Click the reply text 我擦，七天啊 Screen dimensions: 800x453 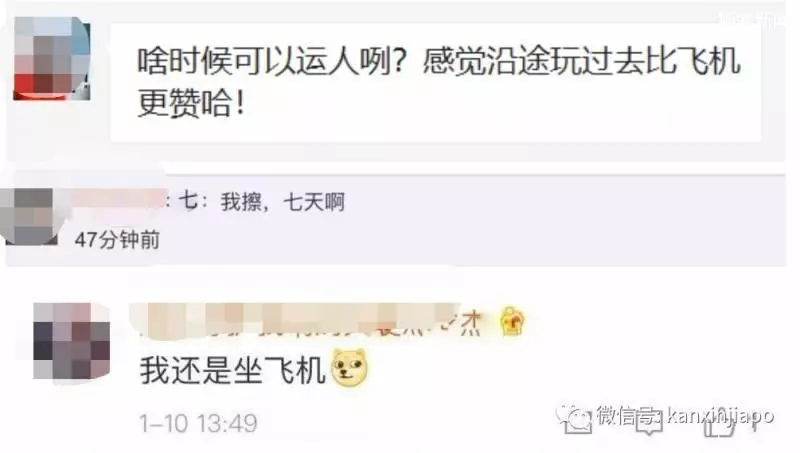(x=283, y=202)
